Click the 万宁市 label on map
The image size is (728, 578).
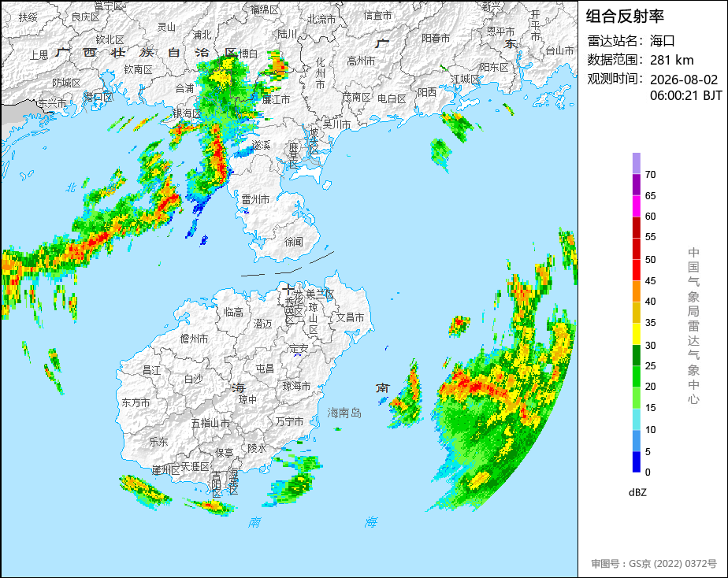289,421
